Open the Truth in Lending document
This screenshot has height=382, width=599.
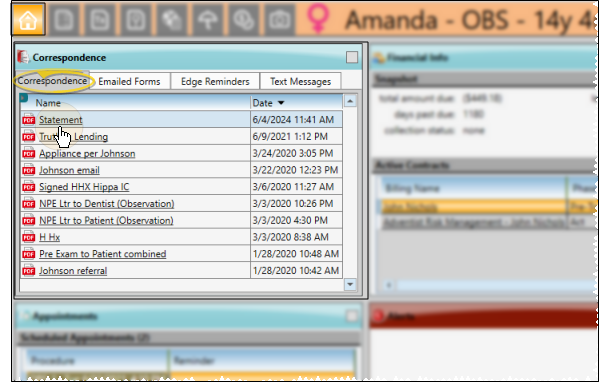pos(73,137)
